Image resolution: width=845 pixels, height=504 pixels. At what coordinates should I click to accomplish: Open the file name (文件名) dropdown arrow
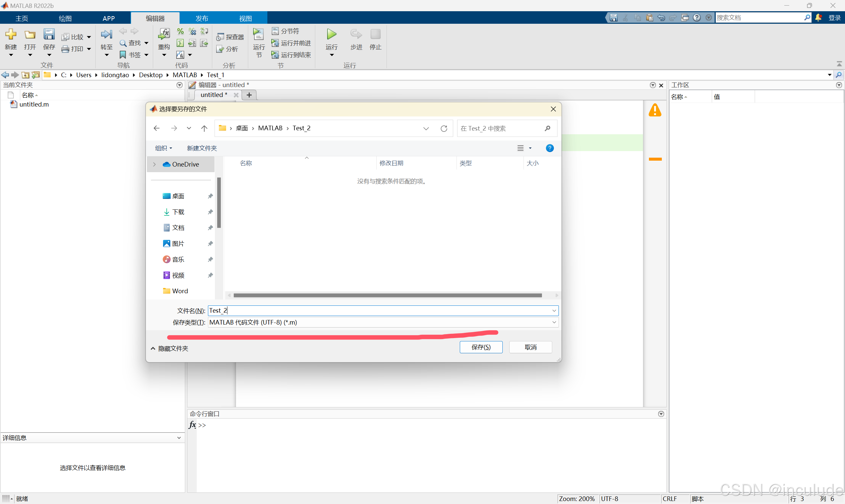click(554, 310)
